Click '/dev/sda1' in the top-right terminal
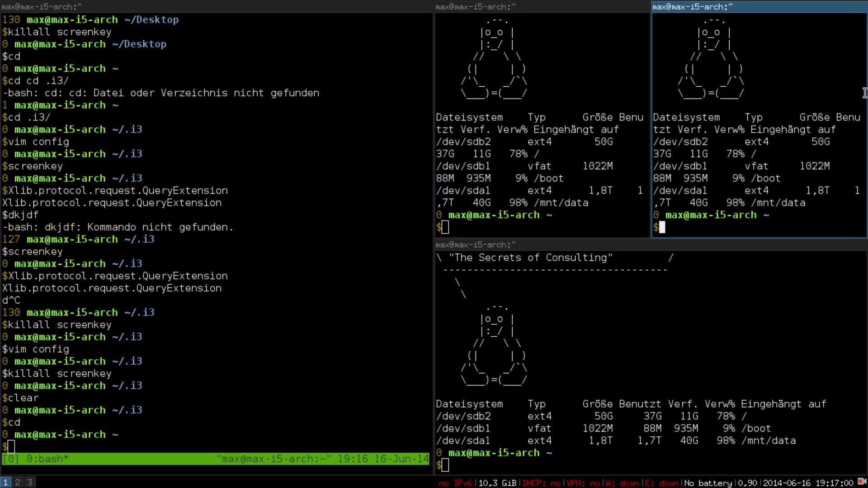868x488 pixels. 680,191
